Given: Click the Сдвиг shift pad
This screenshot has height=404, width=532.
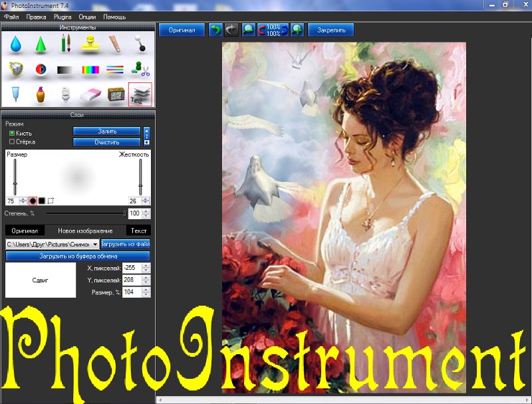Looking at the screenshot, I should (41, 280).
